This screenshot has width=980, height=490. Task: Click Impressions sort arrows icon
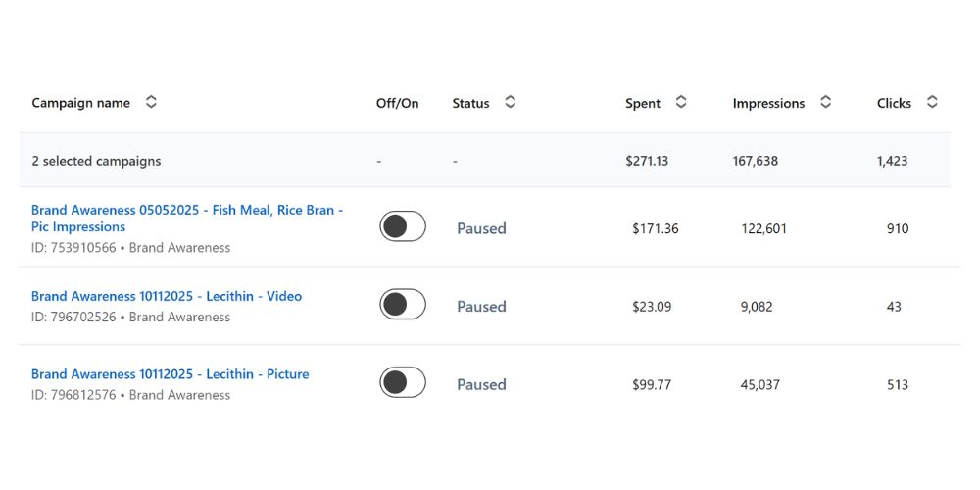(825, 102)
